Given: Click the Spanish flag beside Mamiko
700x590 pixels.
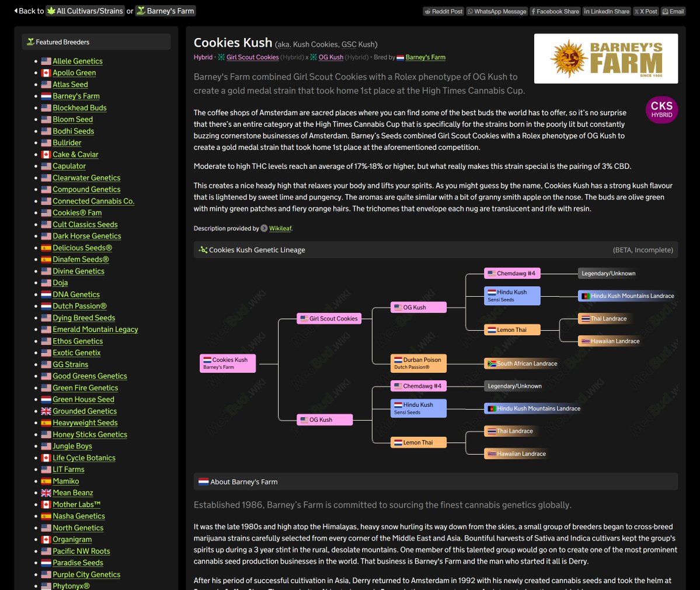Looking at the screenshot, I should click(x=46, y=481).
